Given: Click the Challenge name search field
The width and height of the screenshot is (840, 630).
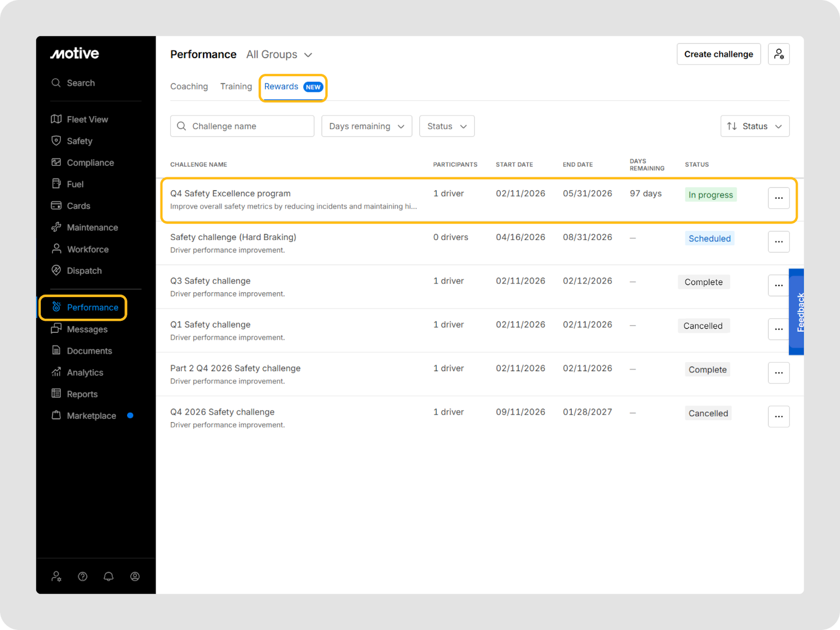Looking at the screenshot, I should [243, 126].
